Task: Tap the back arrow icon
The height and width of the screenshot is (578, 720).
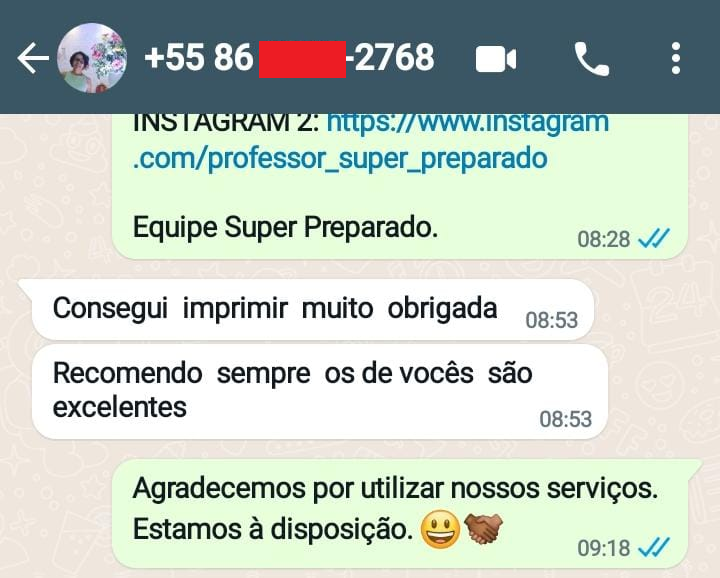Action: (33, 58)
